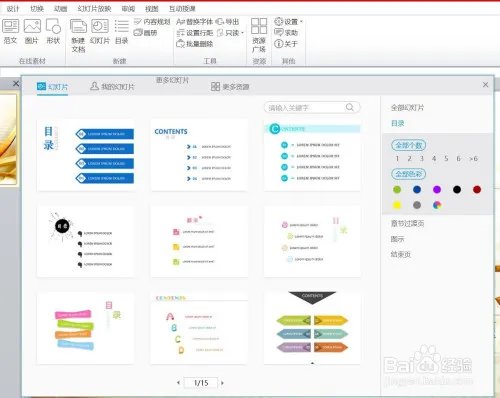Run the 批量删除 batch delete tool
The height and width of the screenshot is (398, 500).
click(x=195, y=44)
